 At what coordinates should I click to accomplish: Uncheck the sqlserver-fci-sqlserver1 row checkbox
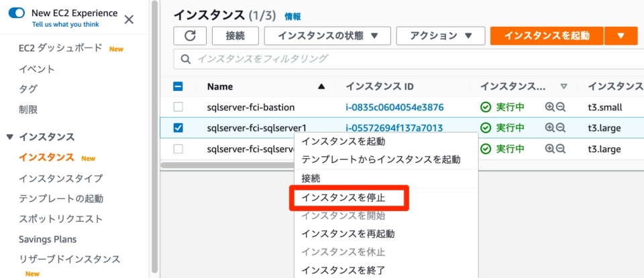178,128
